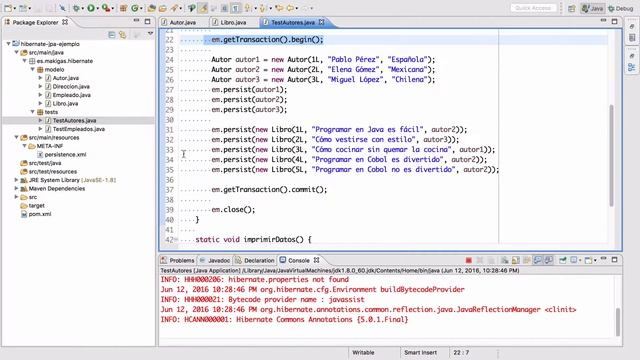Collapse the src/main/java source folder
The height and width of the screenshot is (360, 640).
coord(16,52)
